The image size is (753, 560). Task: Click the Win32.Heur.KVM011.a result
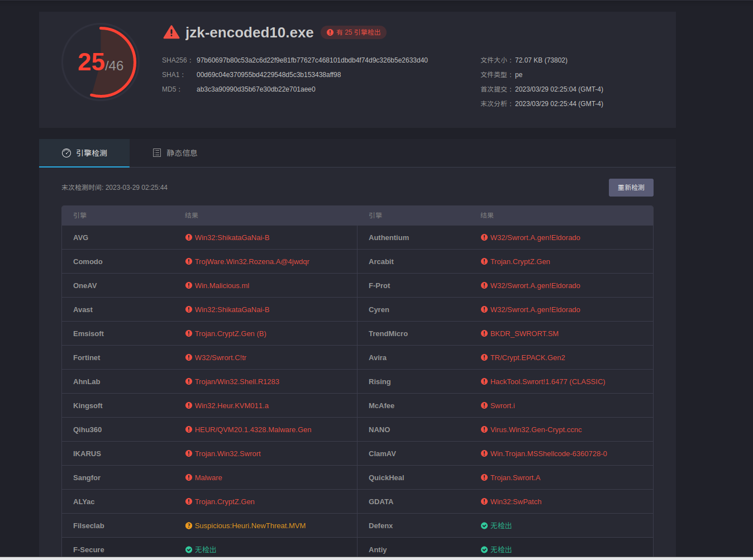[x=232, y=405]
